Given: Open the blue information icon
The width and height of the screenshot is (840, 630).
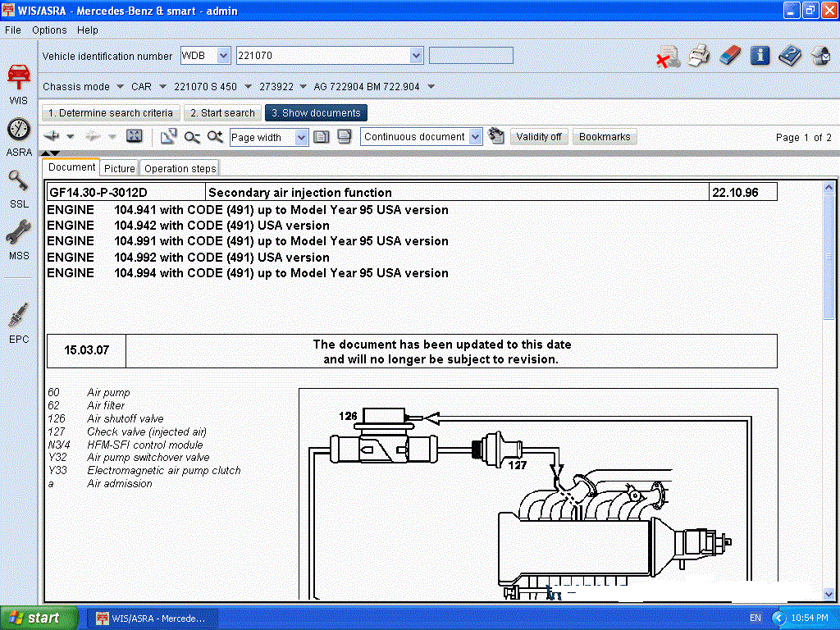Looking at the screenshot, I should (x=760, y=55).
